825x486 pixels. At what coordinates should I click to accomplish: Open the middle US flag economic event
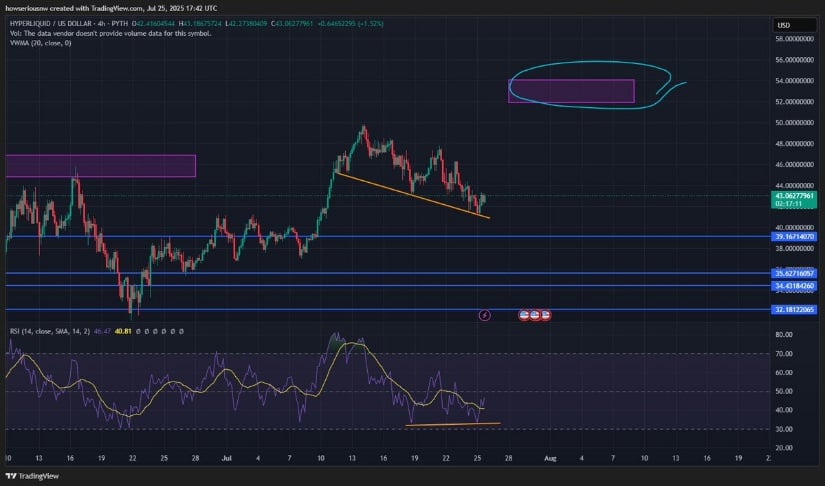(x=535, y=315)
